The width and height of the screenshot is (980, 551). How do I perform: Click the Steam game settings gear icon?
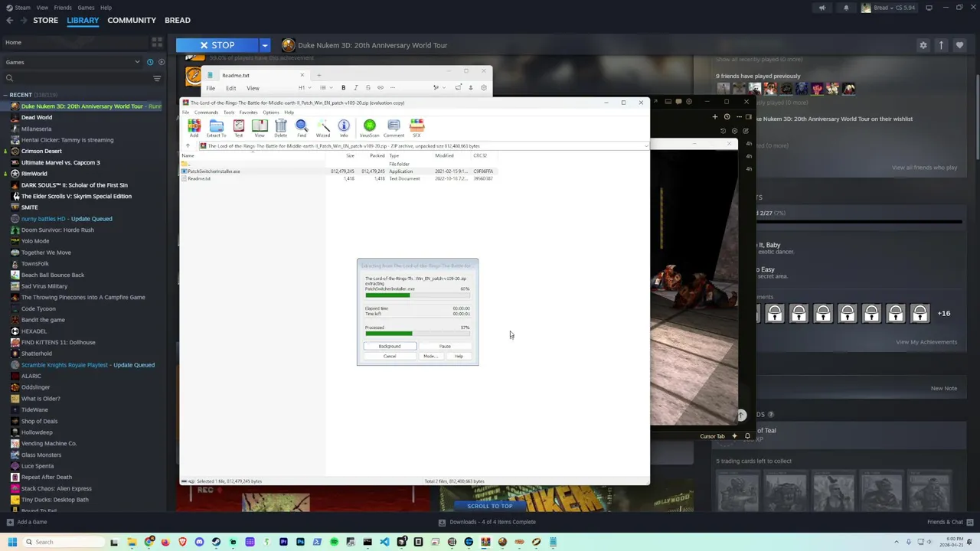click(923, 45)
